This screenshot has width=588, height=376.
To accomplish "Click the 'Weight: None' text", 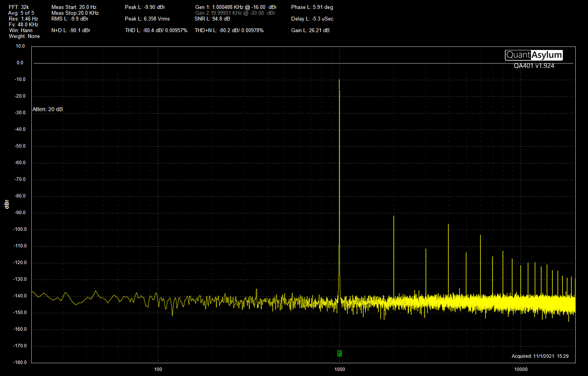I will click(x=24, y=36).
